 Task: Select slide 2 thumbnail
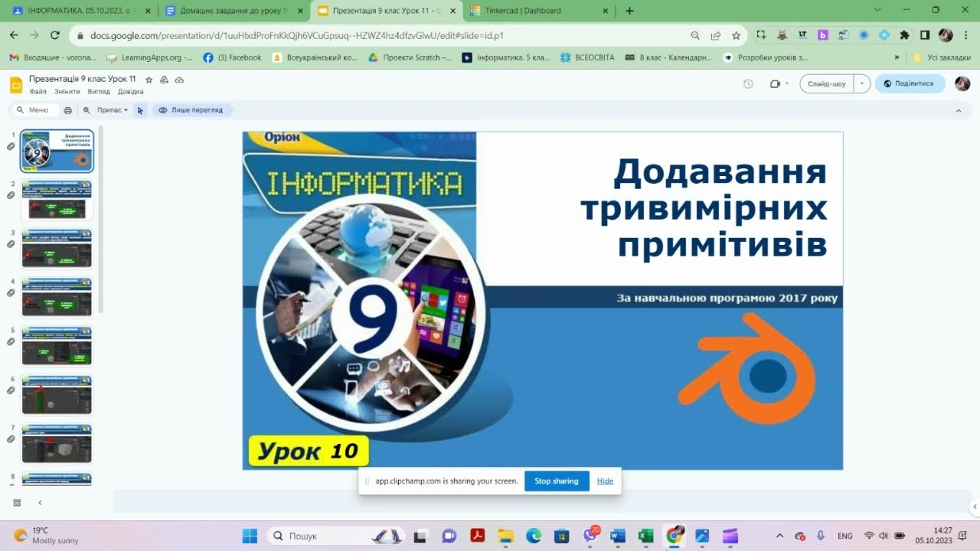(57, 201)
